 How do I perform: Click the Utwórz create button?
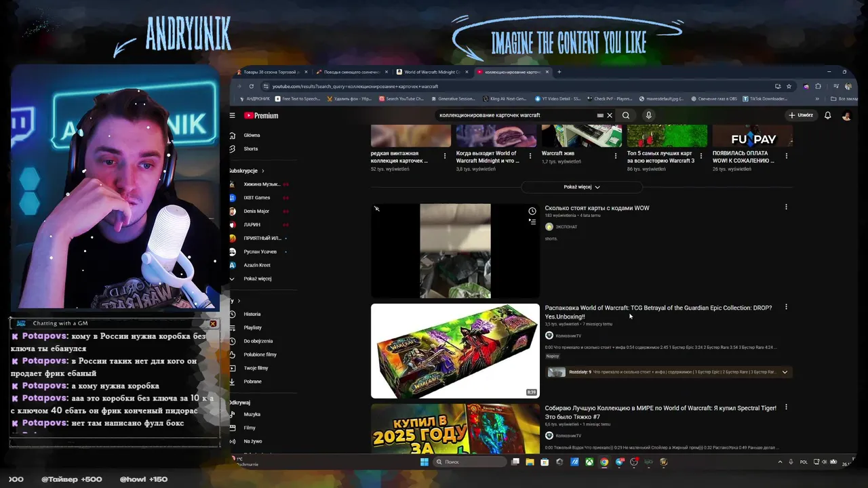(x=801, y=115)
